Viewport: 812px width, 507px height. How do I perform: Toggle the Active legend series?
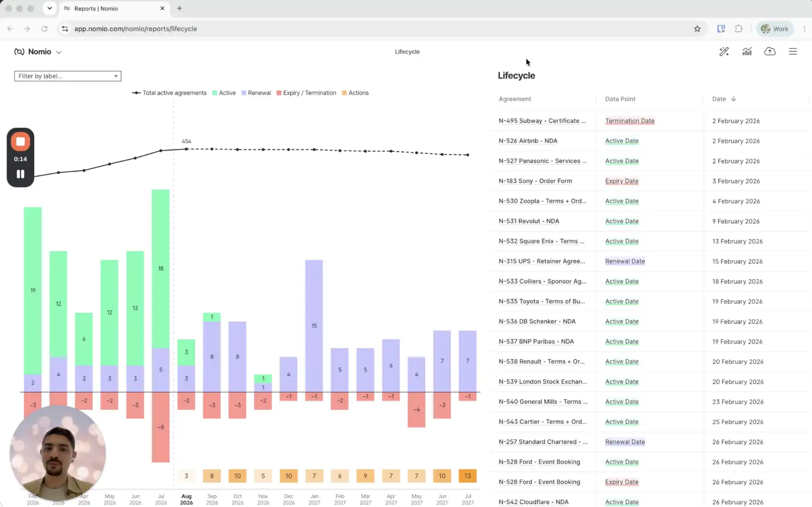click(x=224, y=93)
